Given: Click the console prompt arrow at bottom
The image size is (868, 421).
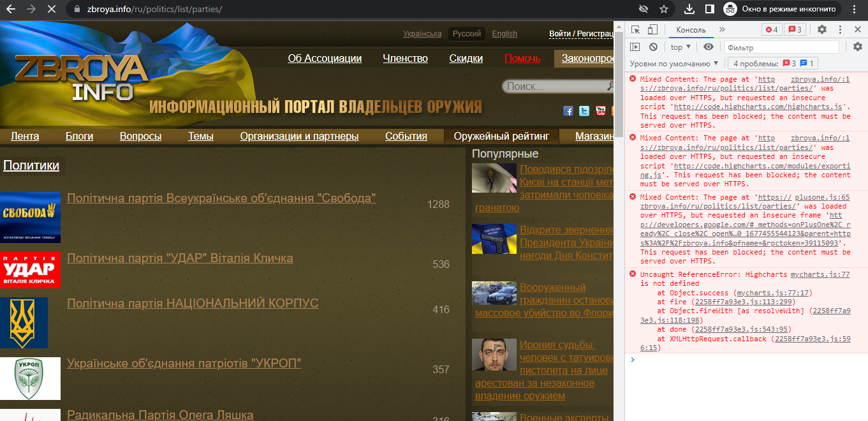Looking at the screenshot, I should click(x=633, y=359).
